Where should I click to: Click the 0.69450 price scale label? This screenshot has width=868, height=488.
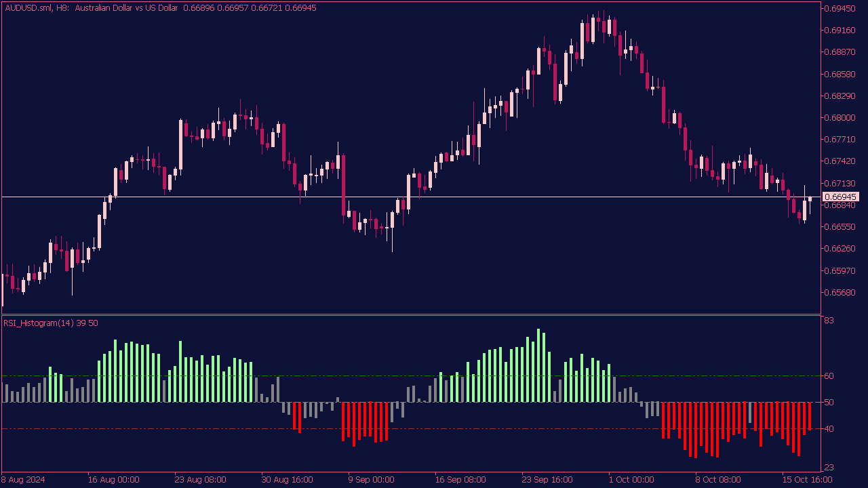840,8
